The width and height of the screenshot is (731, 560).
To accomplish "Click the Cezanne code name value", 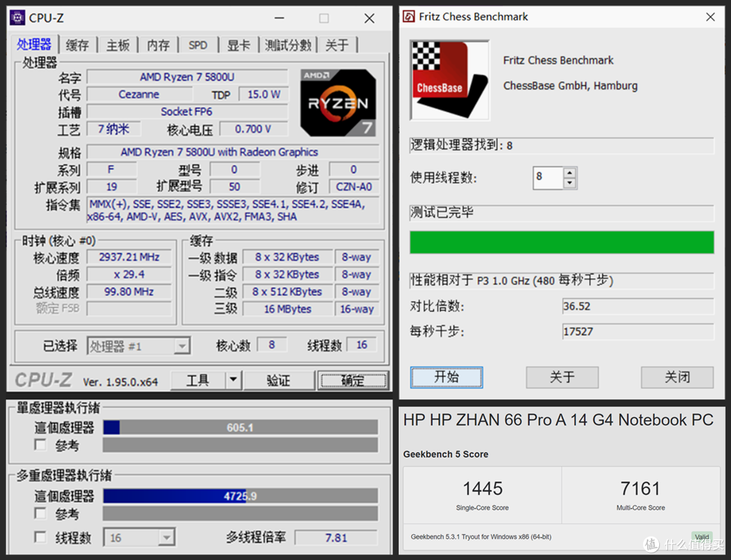I will coord(139,94).
